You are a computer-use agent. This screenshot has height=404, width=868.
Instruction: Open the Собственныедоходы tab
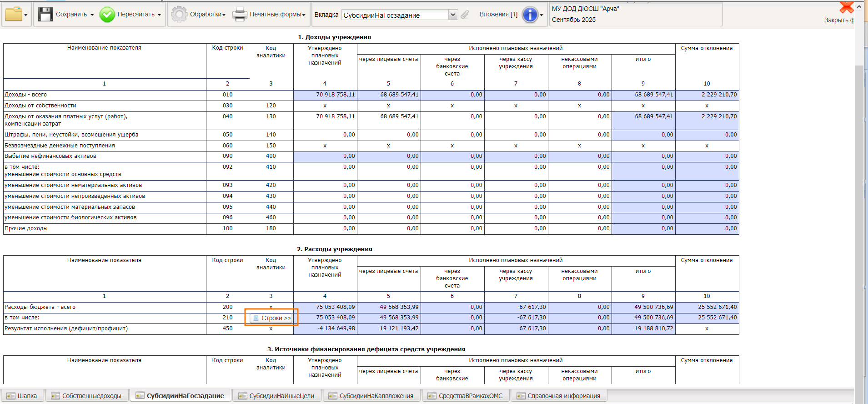pyautogui.click(x=86, y=396)
